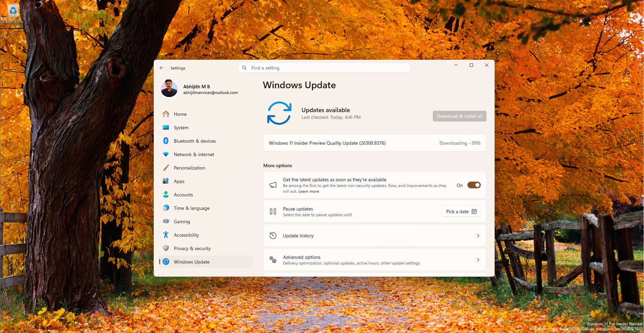The image size is (644, 333).
Task: Click the Update history clock icon
Action: coord(273,236)
